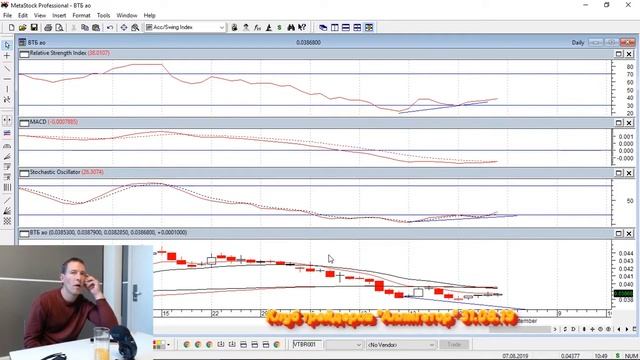Click the New document toolbar icon
640x360 pixels.
[11, 27]
